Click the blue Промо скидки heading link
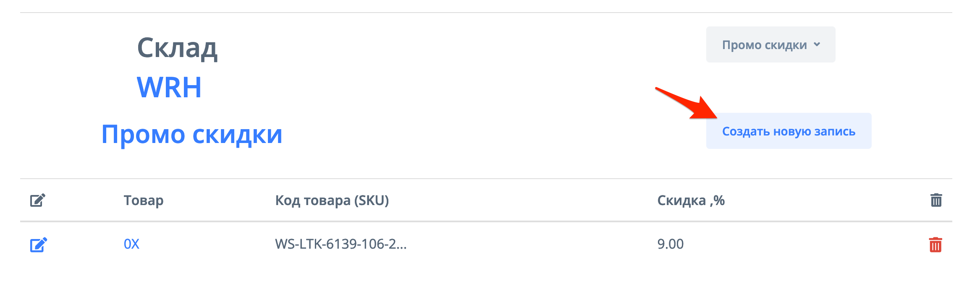This screenshot has height=286, width=980. 192,135
